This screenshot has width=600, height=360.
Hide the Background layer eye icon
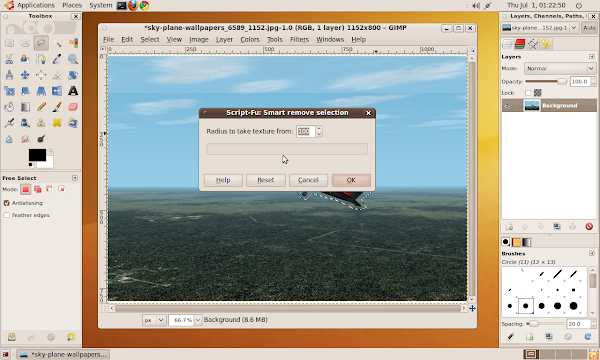[507, 106]
